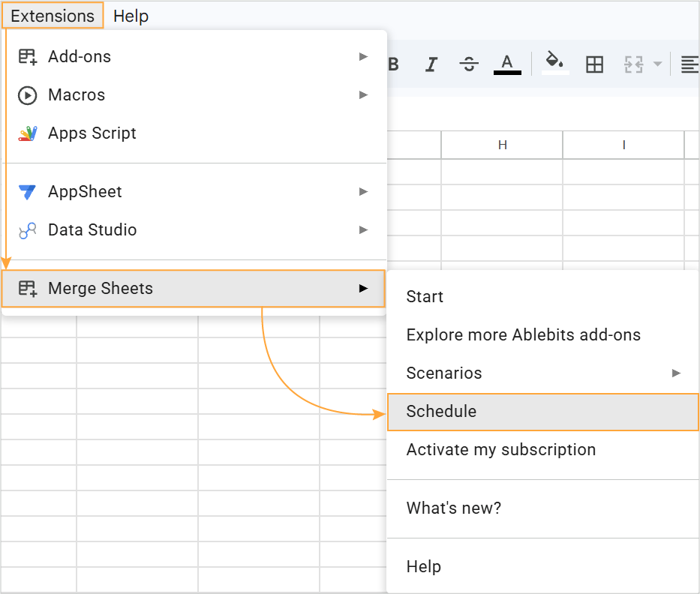Viewport: 700px width, 594px height.
Task: Click the AppSheet label text
Action: pyautogui.click(x=85, y=192)
